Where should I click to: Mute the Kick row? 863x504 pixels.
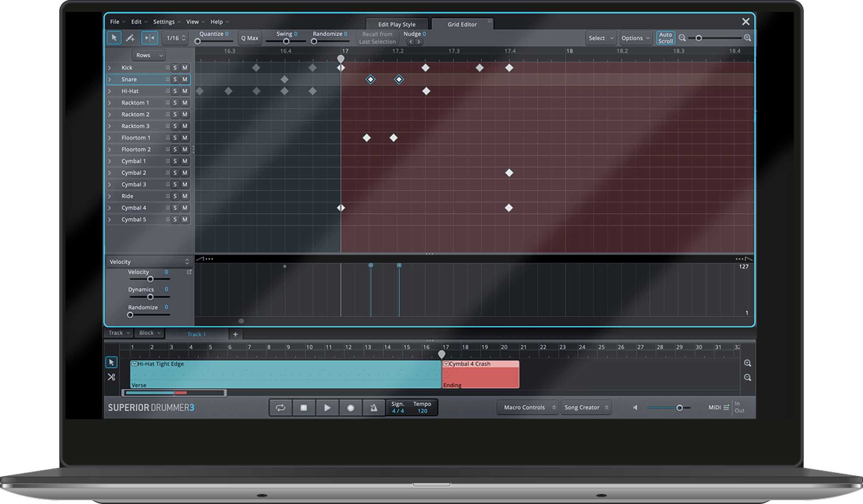[x=185, y=68]
